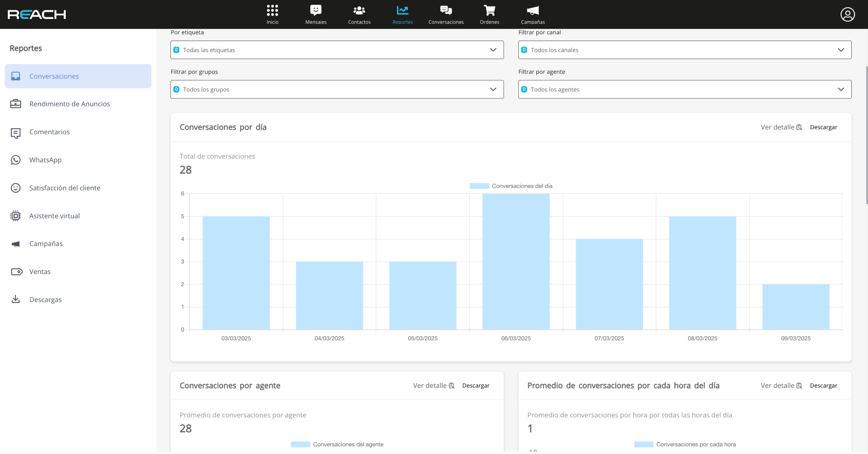Open Asistente virtual sidebar icon
This screenshot has width=868, height=454.
[x=16, y=216]
